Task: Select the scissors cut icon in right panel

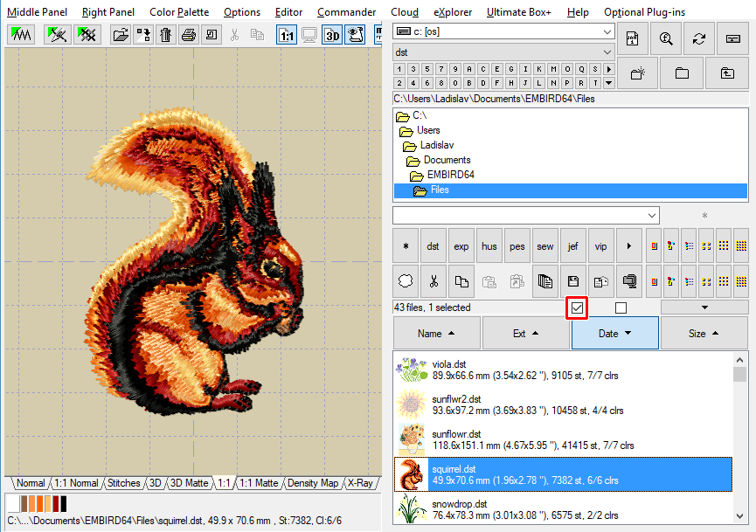Action: tap(433, 281)
